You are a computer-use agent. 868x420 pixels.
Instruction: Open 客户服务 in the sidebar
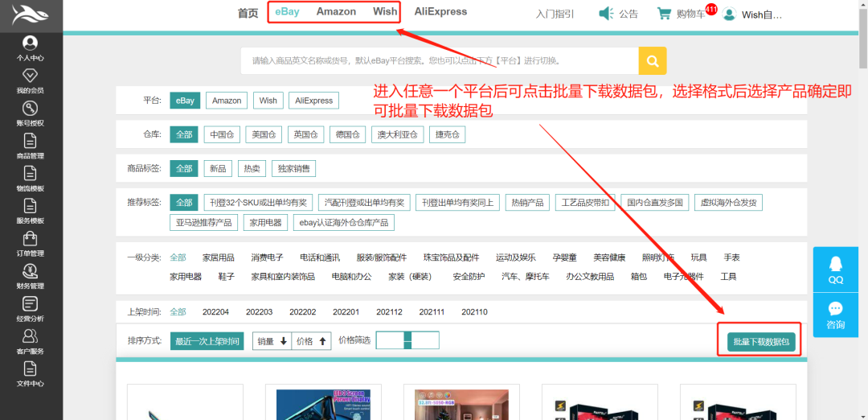click(31, 341)
